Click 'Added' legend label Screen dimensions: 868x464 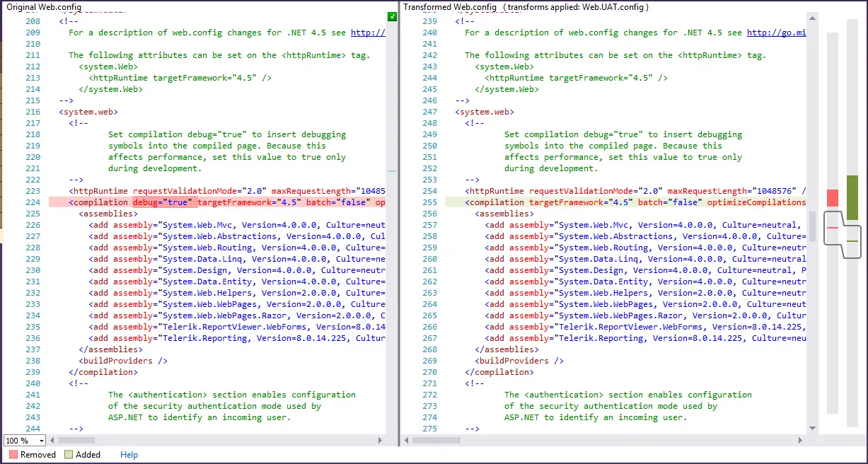[x=88, y=455]
